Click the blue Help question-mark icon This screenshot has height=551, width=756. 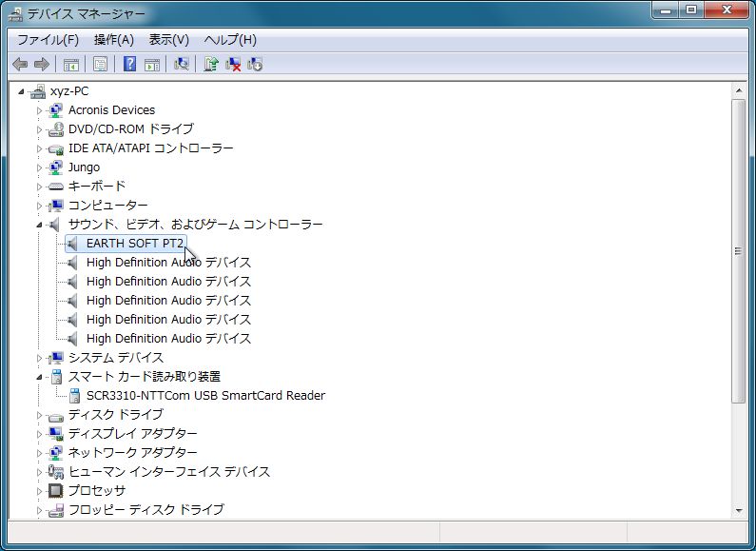(129, 64)
